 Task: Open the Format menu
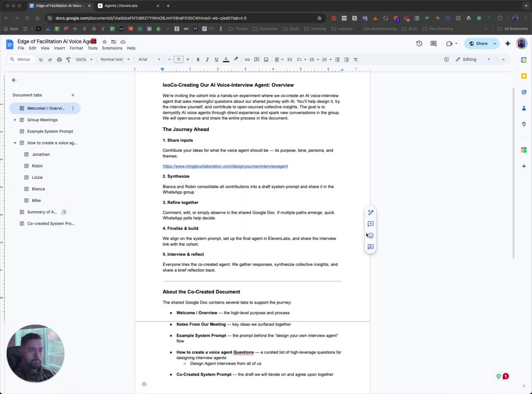coord(76,48)
